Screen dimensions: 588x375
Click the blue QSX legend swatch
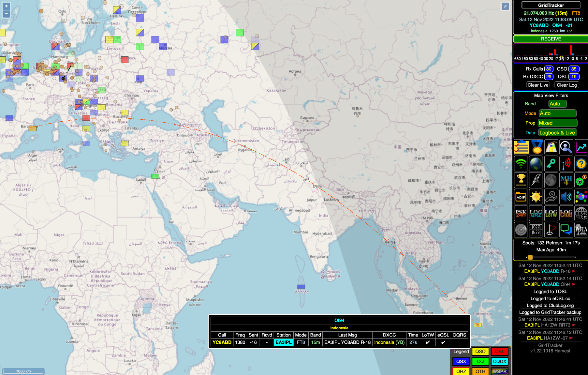(x=461, y=361)
